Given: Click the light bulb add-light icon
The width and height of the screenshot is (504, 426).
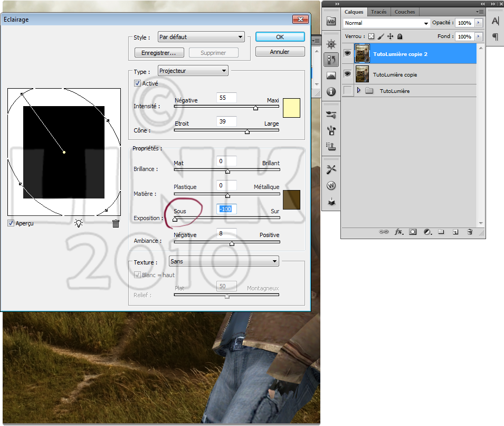Looking at the screenshot, I should click(x=79, y=223).
